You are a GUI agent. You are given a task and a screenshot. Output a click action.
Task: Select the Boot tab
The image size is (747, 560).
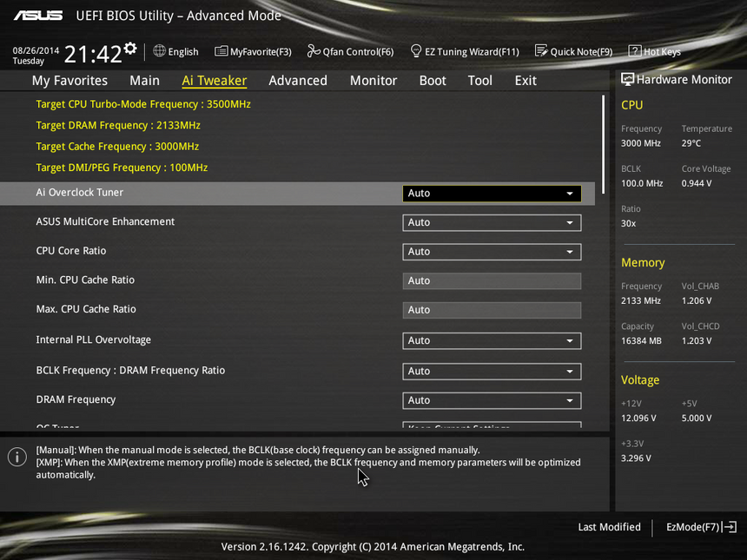click(433, 81)
